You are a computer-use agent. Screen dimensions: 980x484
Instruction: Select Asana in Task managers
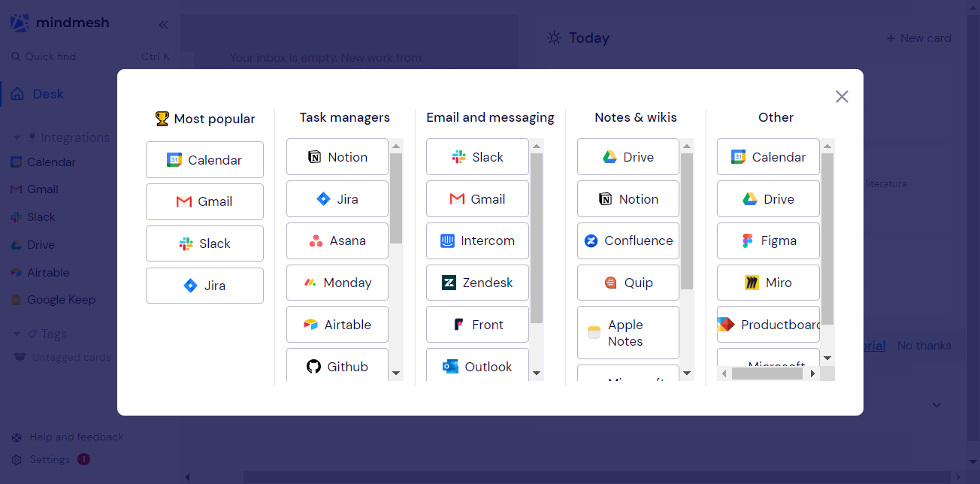[x=337, y=241]
